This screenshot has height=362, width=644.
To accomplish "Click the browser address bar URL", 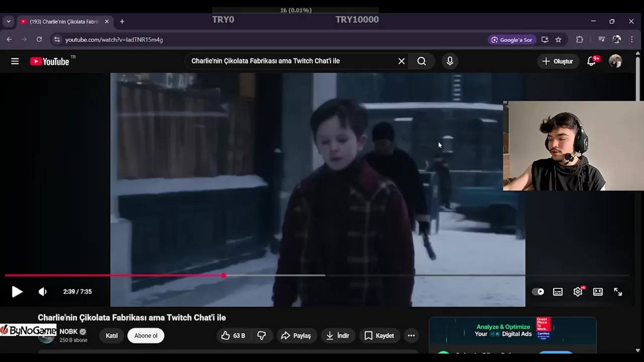I will tap(114, 40).
